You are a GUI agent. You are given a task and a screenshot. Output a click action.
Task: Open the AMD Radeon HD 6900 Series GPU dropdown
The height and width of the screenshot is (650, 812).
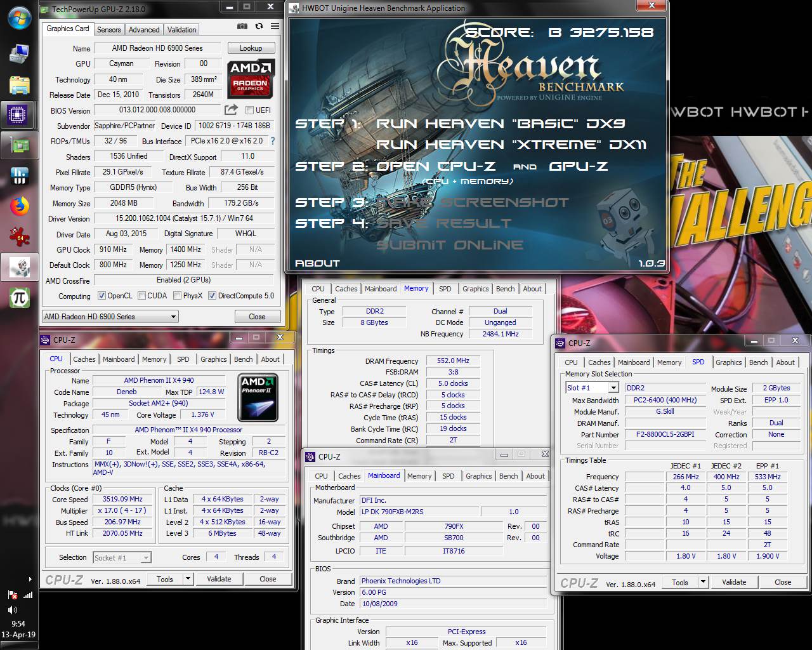pos(110,316)
